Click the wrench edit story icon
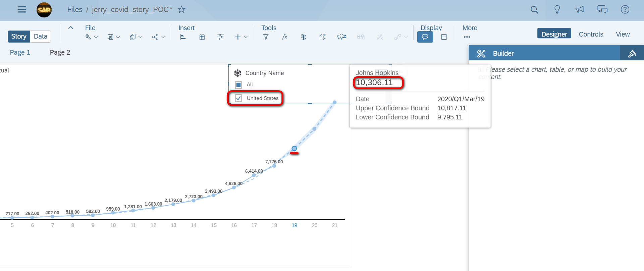 [x=88, y=37]
